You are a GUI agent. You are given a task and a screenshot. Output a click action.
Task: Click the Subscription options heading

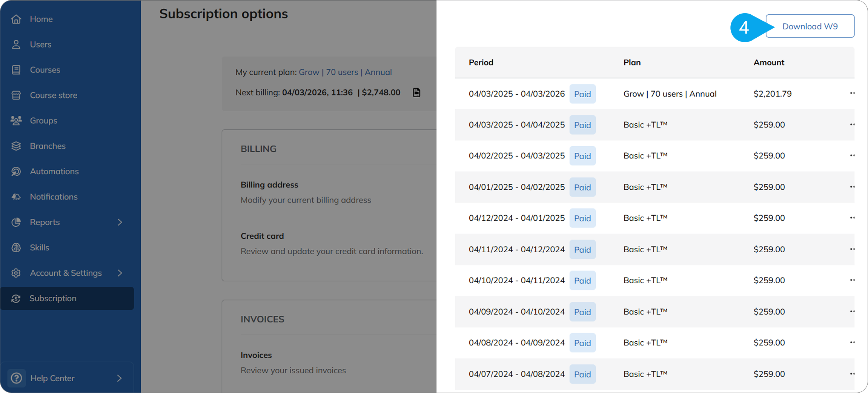223,14
